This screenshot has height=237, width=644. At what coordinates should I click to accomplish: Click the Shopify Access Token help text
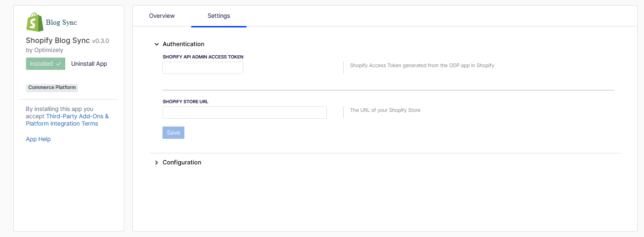click(422, 66)
